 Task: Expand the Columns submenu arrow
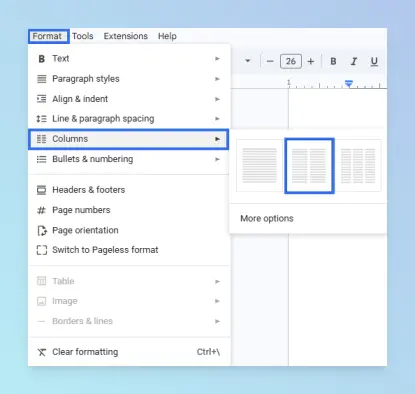tap(217, 139)
